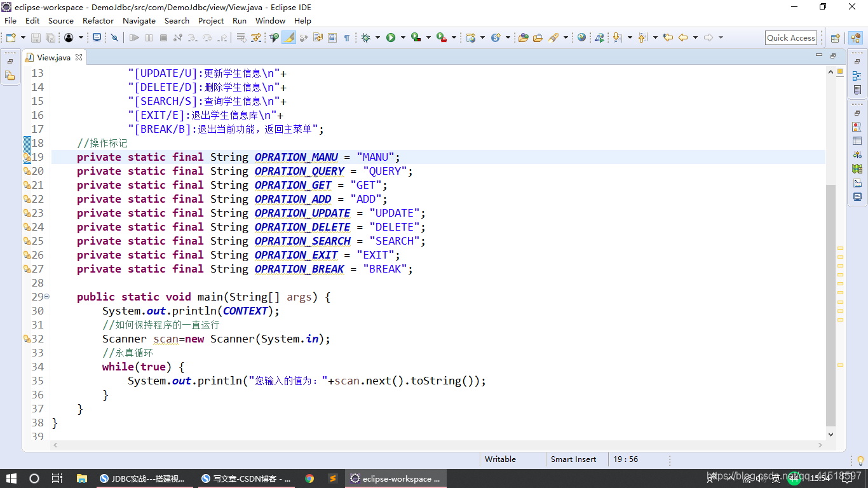This screenshot has height=488, width=868.
Task: Click the Open Web Browser globe icon
Action: tap(581, 38)
